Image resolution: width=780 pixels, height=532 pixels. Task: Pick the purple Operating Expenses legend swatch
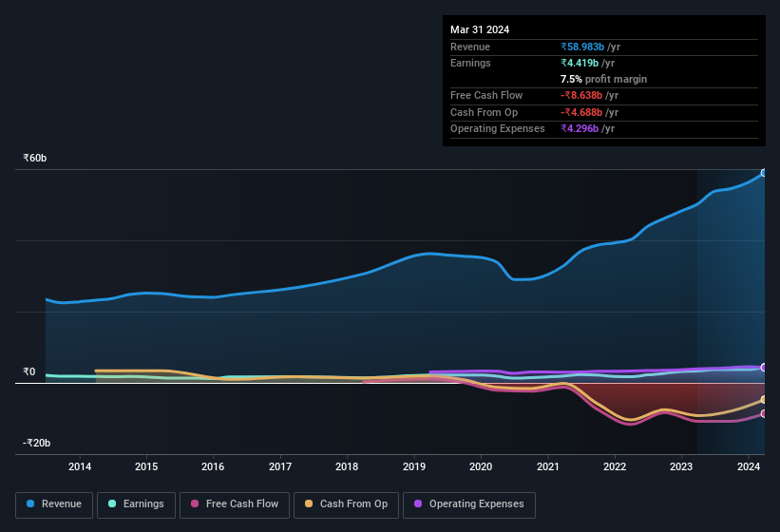[x=418, y=504]
